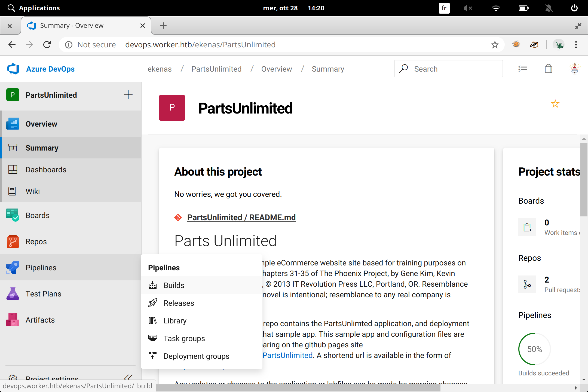The image size is (588, 392).
Task: Bookmark this page with the star icon
Action: pyautogui.click(x=495, y=45)
